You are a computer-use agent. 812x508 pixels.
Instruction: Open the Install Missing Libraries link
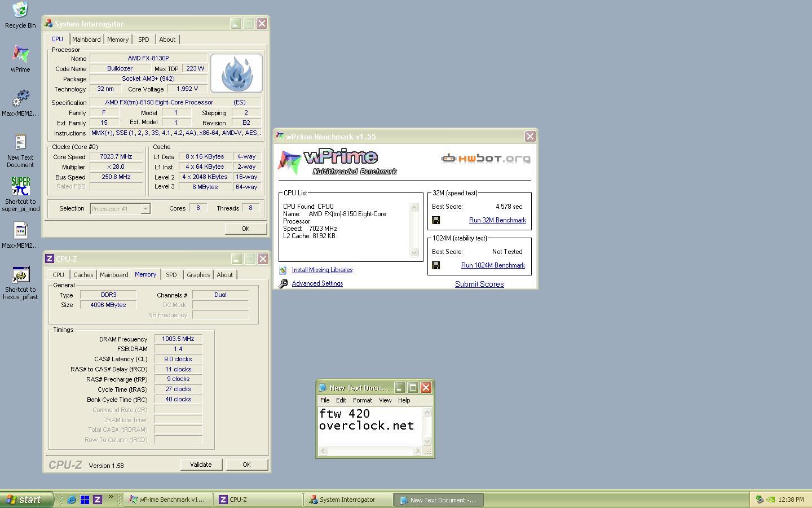coord(322,270)
